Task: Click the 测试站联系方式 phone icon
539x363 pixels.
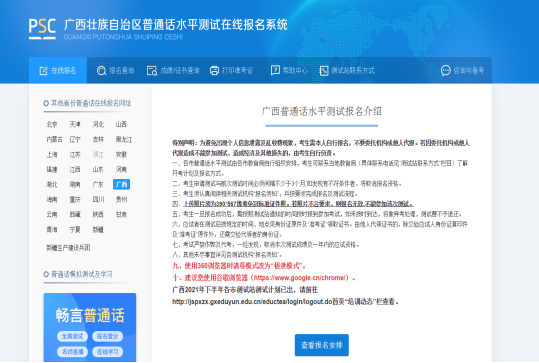Action: click(x=324, y=71)
